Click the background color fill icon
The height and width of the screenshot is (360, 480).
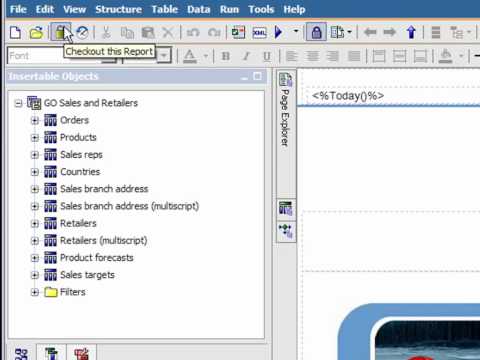(x=445, y=56)
